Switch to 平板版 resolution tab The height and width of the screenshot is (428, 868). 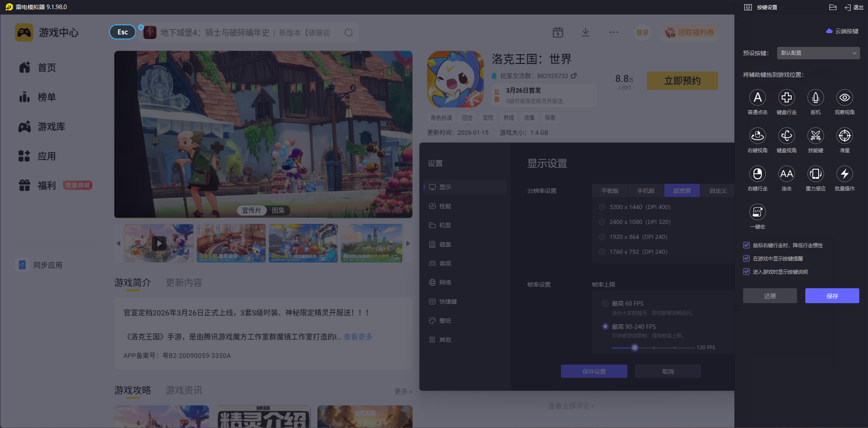(x=610, y=191)
